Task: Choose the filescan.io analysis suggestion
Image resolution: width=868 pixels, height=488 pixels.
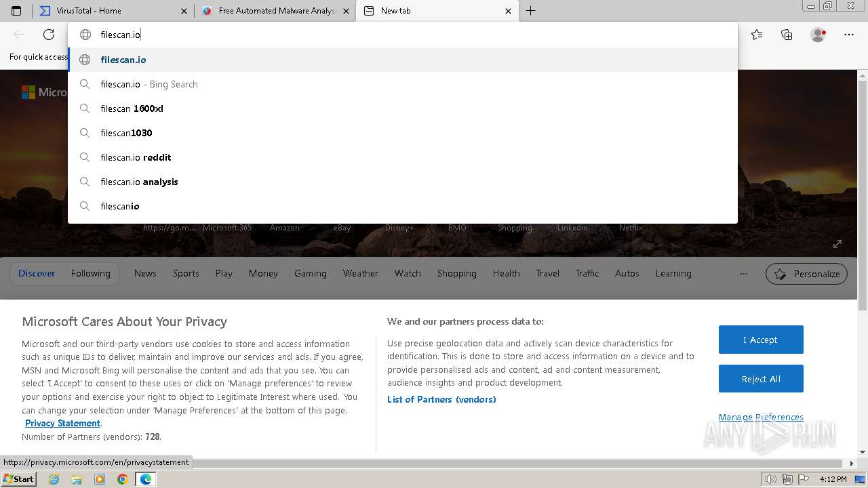Action: (x=403, y=182)
